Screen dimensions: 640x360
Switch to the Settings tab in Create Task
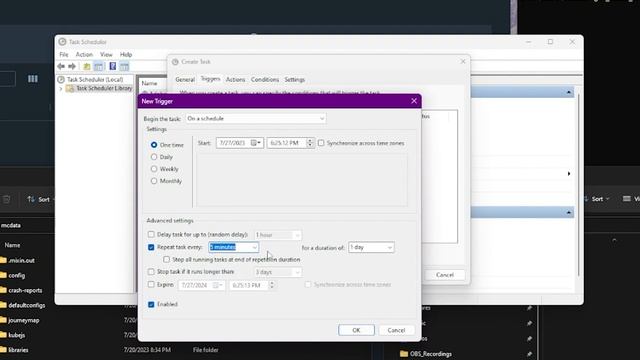(295, 80)
